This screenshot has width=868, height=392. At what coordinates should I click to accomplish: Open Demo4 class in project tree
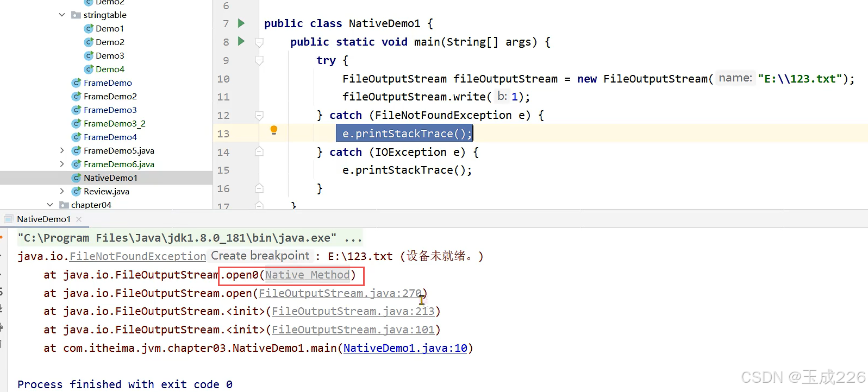point(110,69)
